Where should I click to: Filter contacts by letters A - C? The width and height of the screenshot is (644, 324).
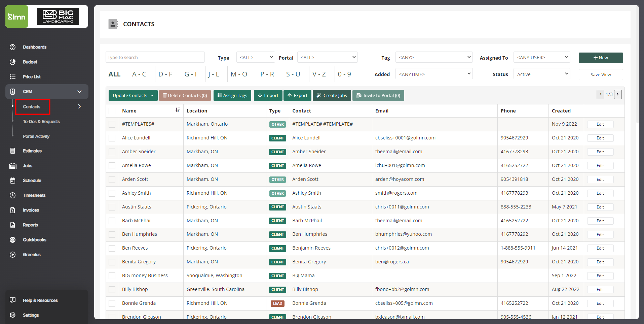coord(139,74)
